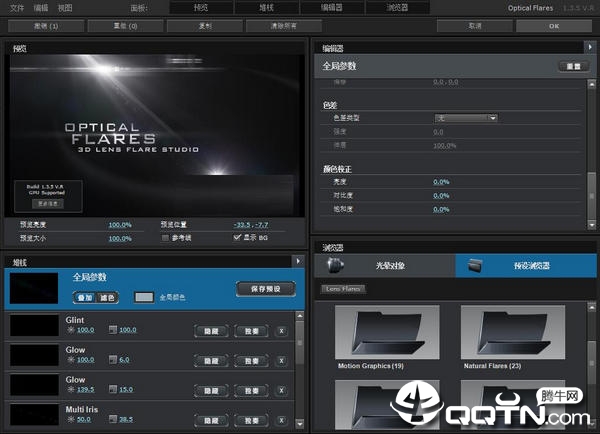This screenshot has width=600, height=434.
Task: Click the scale icon beside Glow value 6.0
Action: coord(112,359)
